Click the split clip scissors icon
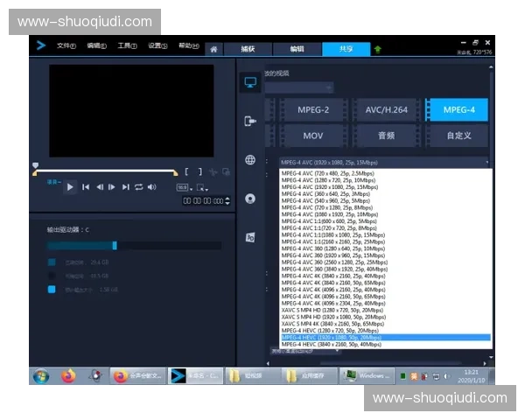This screenshot has width=525, height=420. (213, 172)
